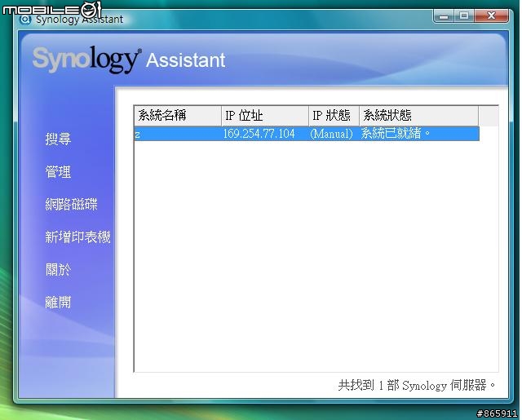This screenshot has width=522, height=420.
Task: Select server row named z
Action: (307, 134)
